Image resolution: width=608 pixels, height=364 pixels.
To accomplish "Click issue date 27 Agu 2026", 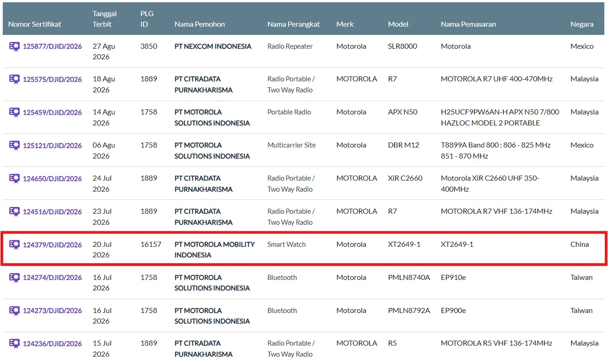I will 104,51.
